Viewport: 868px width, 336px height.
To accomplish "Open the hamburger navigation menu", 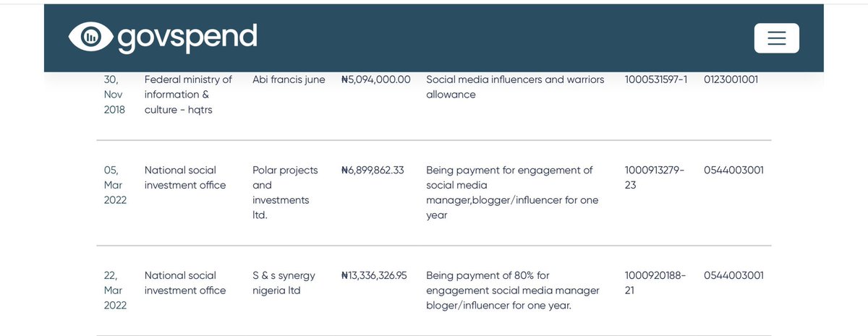I will (x=776, y=38).
